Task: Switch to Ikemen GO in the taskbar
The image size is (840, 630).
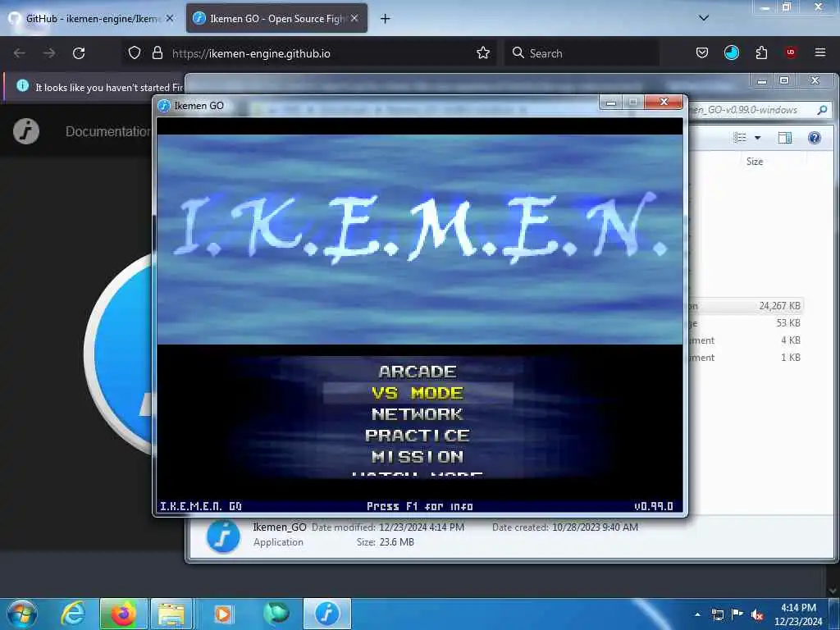Action: coord(327,614)
